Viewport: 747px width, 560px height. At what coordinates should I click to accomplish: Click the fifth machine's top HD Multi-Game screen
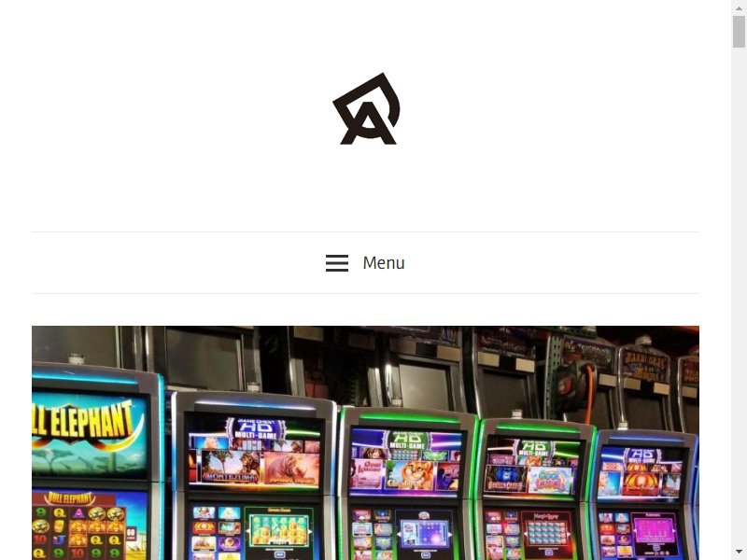pos(641,472)
